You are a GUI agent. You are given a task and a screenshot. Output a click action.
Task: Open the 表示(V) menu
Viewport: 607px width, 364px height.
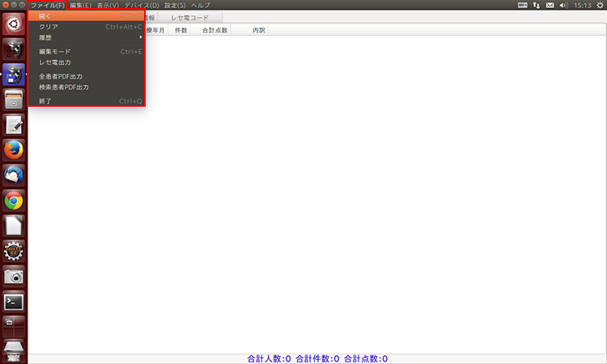coord(108,6)
